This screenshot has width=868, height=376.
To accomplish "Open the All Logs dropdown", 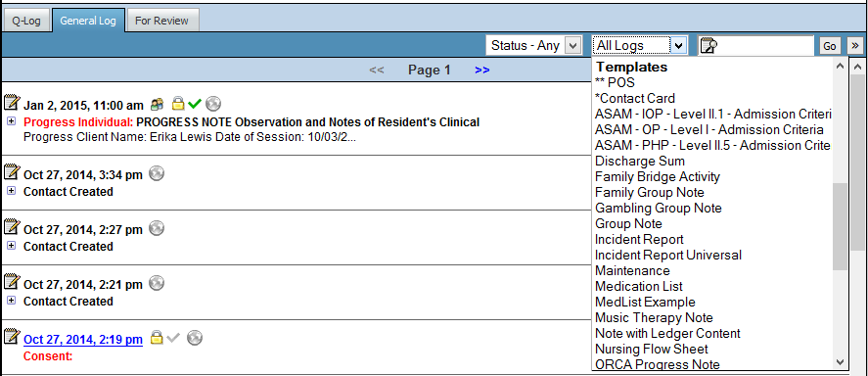I will coord(640,45).
